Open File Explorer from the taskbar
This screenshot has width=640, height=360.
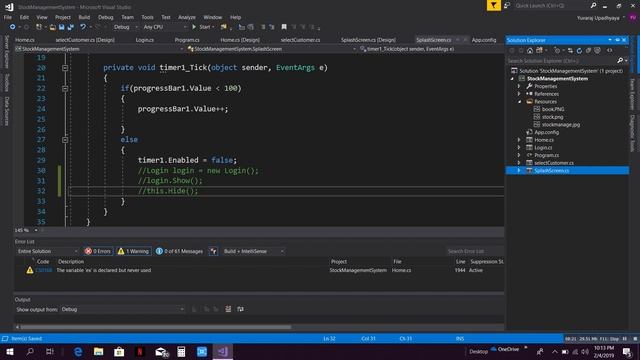98,351
